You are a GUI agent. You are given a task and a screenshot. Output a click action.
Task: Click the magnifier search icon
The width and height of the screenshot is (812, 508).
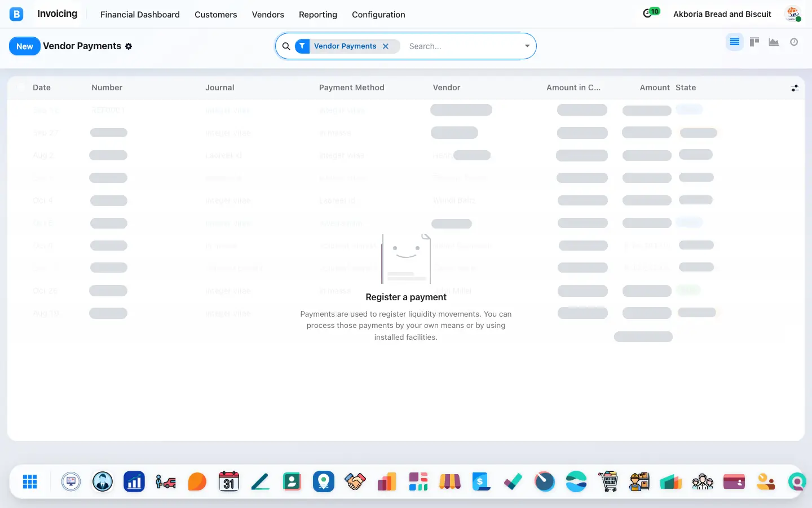(x=286, y=46)
